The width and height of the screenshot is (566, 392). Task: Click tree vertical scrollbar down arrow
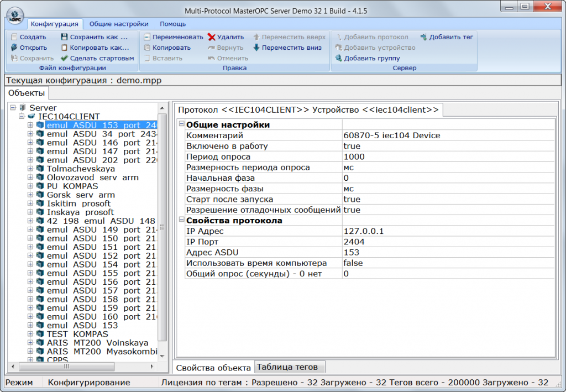[x=163, y=356]
